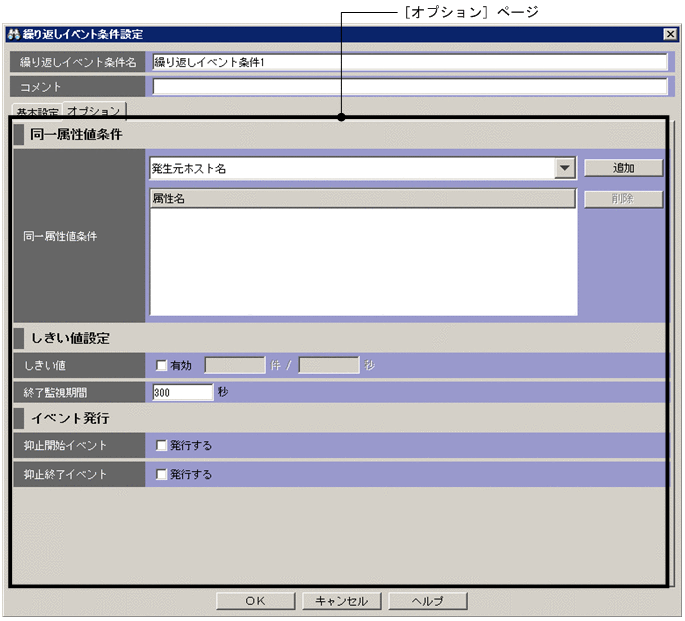Click the 追加 button
The image size is (685, 621).
[x=623, y=168]
